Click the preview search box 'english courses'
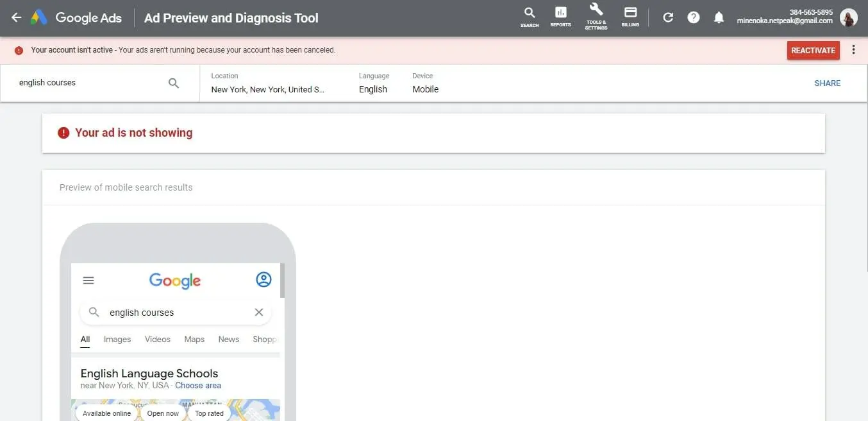 pos(176,313)
